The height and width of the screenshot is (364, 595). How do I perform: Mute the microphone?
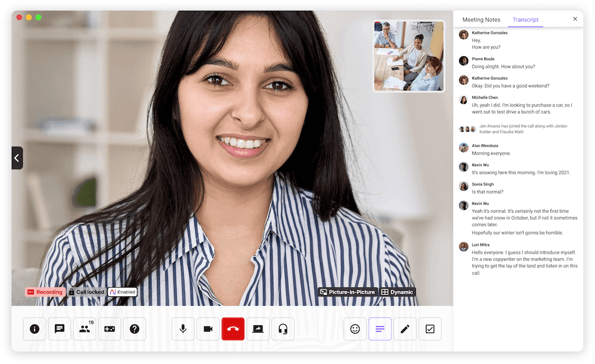(183, 329)
